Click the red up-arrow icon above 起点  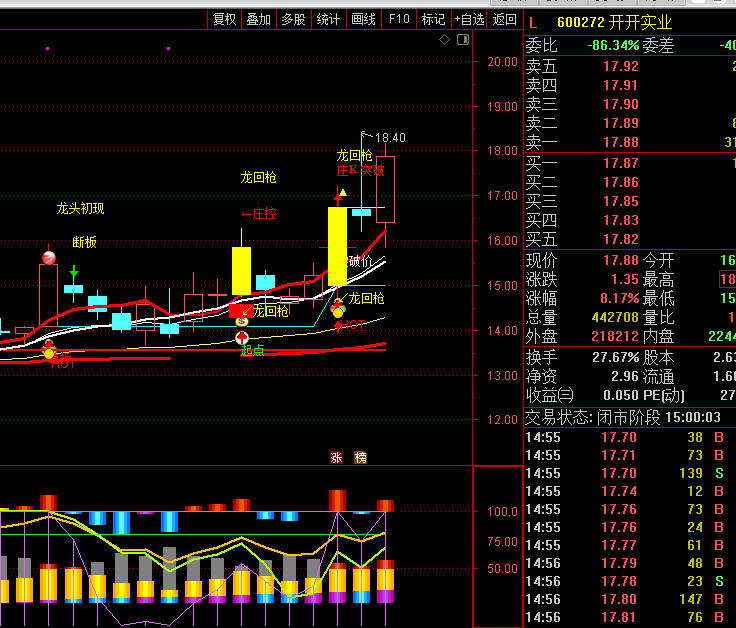[x=241, y=338]
